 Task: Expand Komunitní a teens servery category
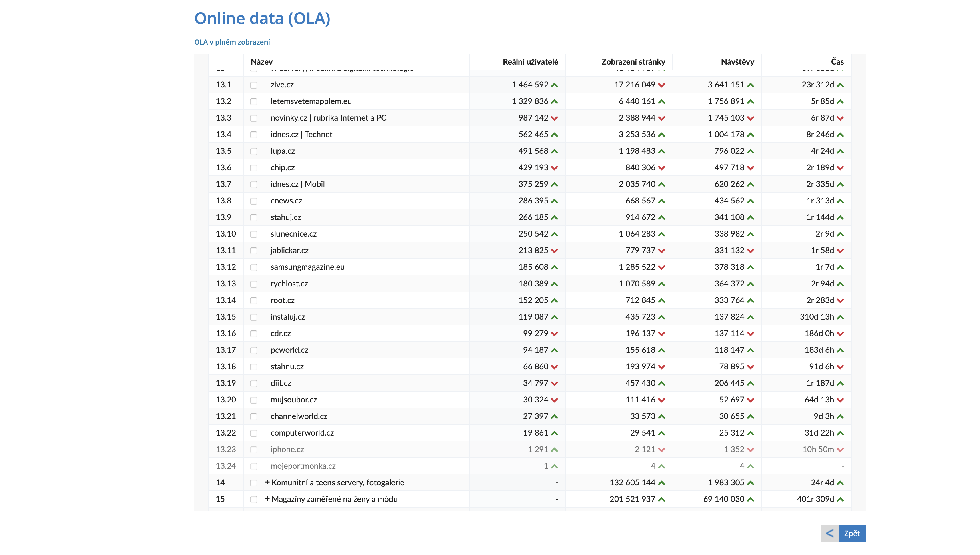[x=267, y=482]
